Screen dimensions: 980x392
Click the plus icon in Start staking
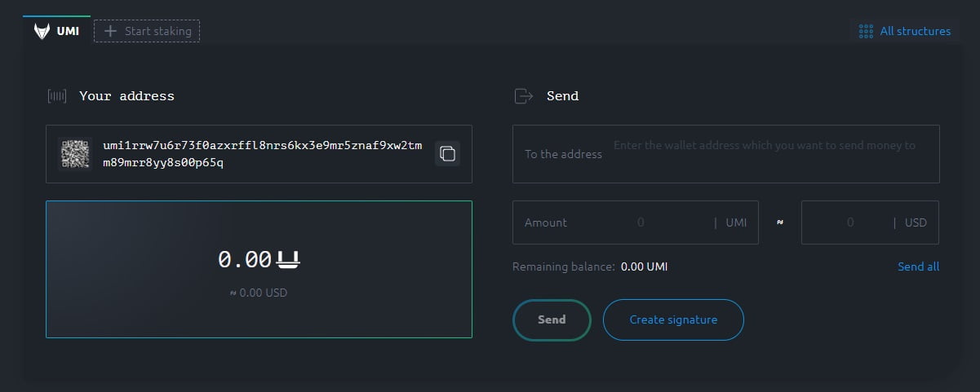(111, 32)
